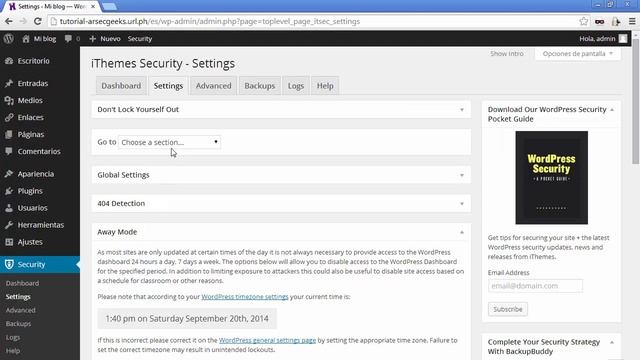The image size is (640, 360).
Task: Click Hola, admin account link
Action: coord(597,39)
